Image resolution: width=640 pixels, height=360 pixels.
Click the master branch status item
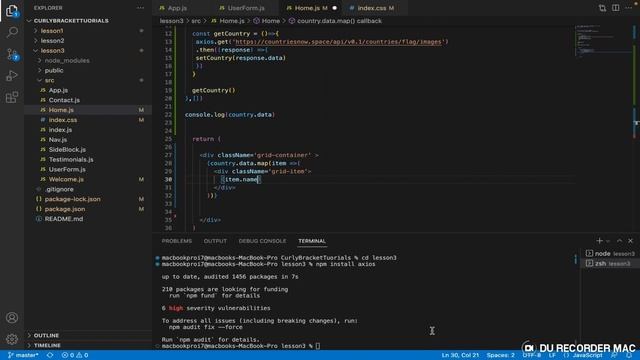(23, 355)
